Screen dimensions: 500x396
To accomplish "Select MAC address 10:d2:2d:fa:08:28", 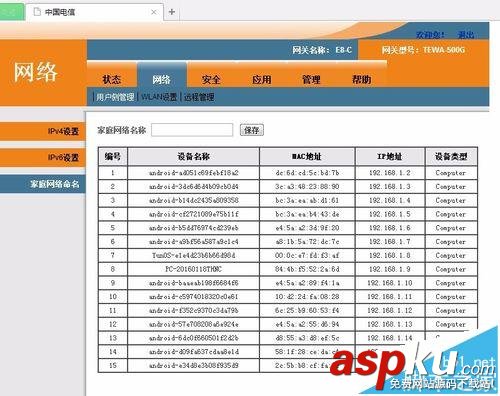I will click(x=307, y=297).
